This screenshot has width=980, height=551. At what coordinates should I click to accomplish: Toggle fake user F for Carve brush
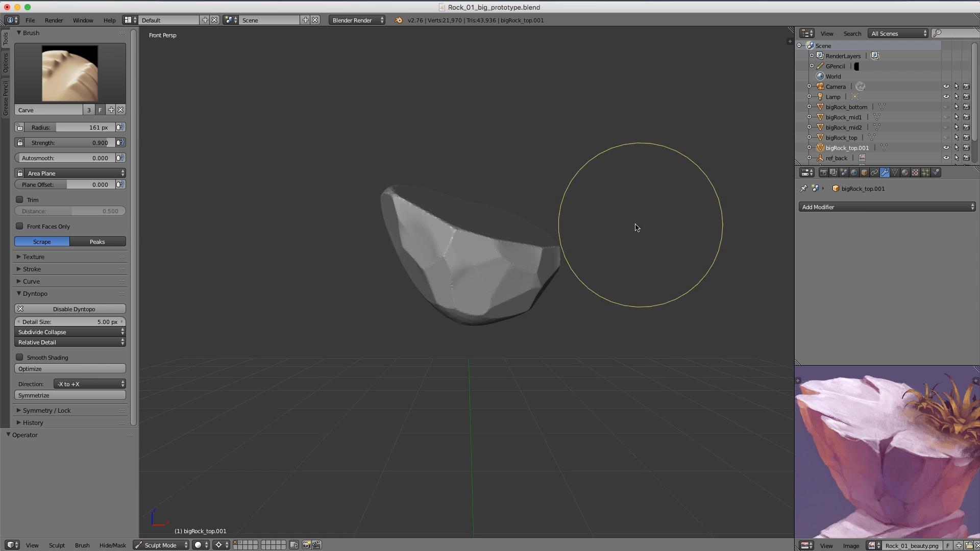point(100,110)
